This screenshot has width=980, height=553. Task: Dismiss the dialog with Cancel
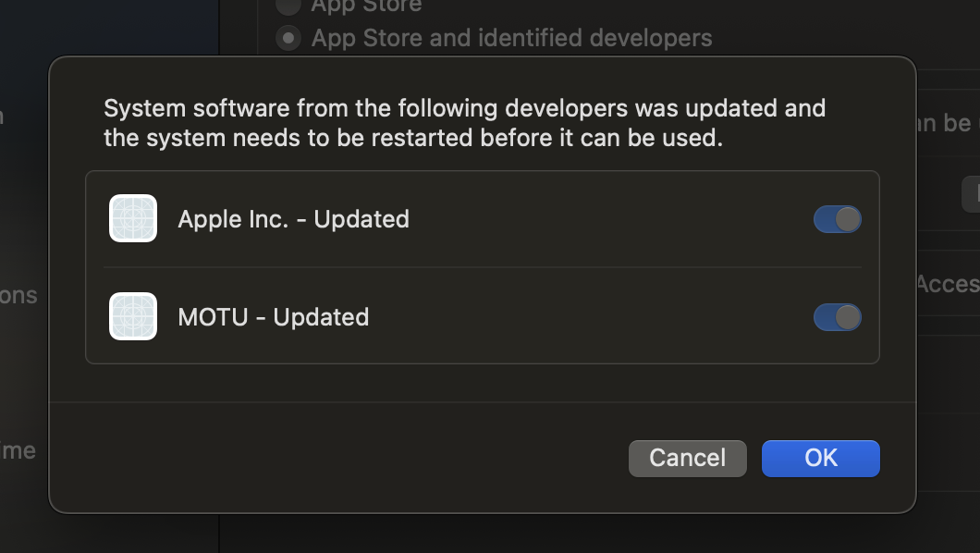[688, 459]
